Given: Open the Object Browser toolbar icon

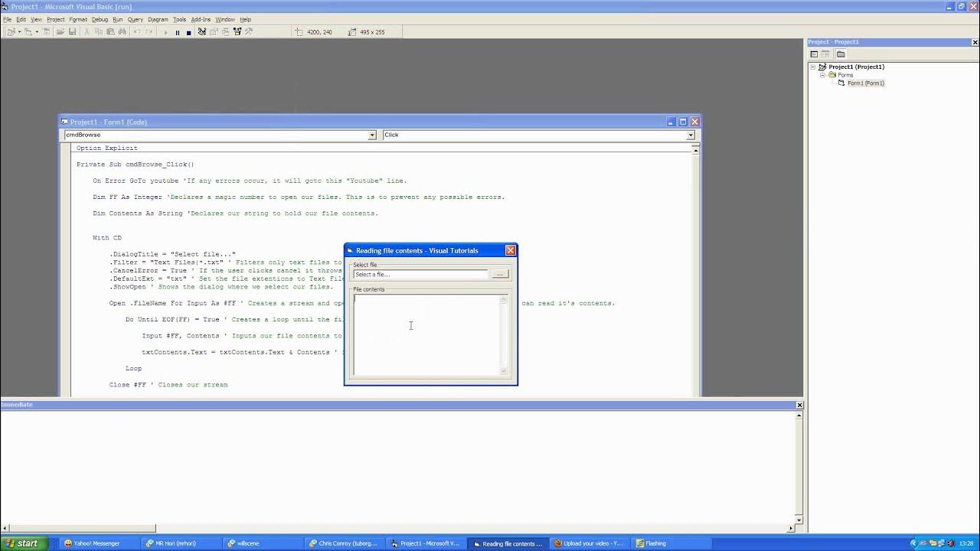Looking at the screenshot, I should click(237, 32).
